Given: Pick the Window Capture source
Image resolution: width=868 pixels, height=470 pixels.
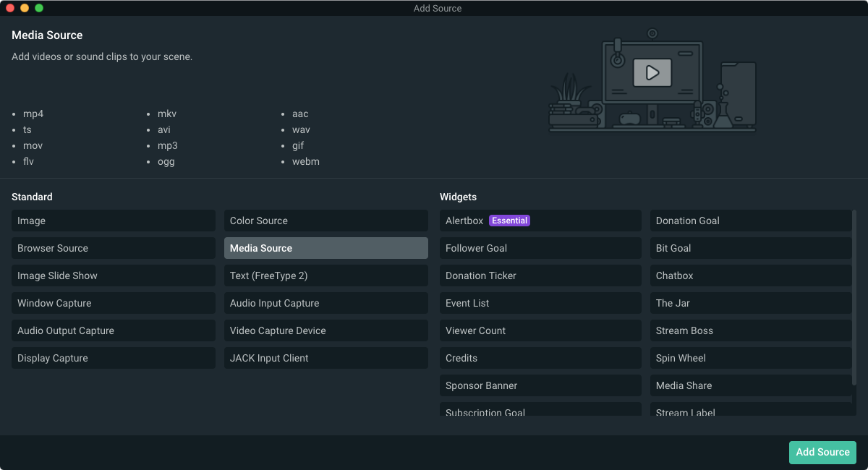Looking at the screenshot, I should 113,303.
